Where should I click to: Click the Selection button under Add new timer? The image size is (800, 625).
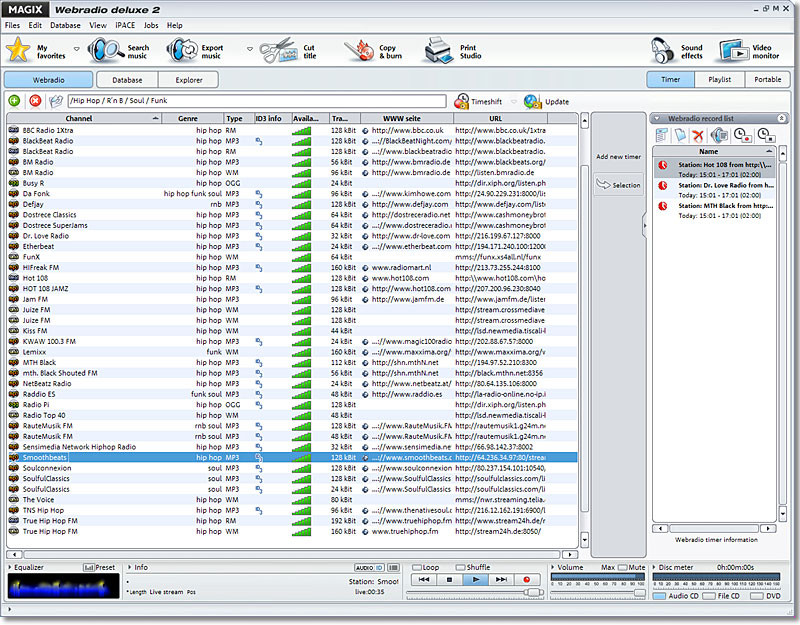click(x=618, y=185)
